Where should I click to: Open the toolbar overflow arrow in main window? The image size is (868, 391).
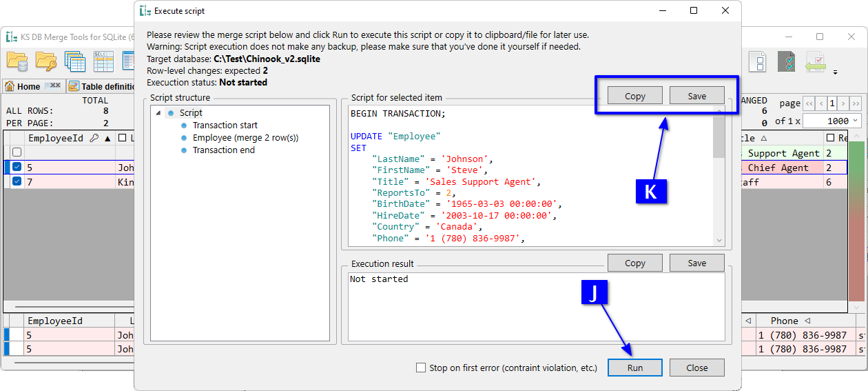pos(836,72)
